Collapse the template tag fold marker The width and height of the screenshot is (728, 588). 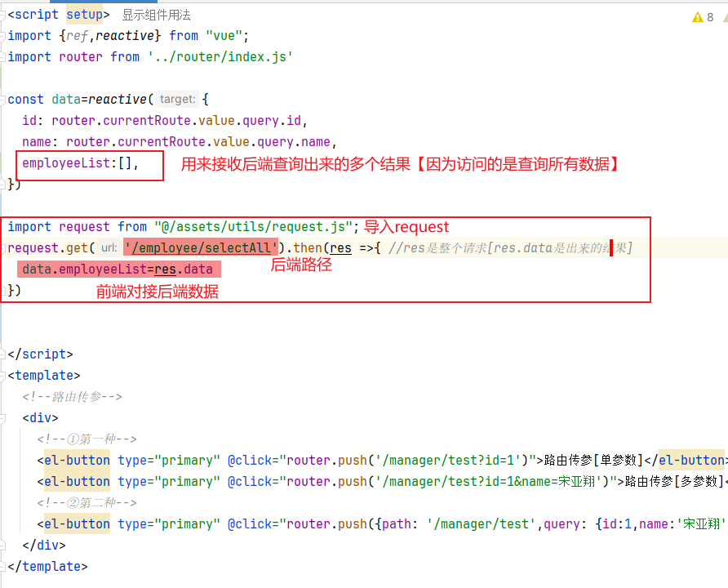tap(2, 376)
